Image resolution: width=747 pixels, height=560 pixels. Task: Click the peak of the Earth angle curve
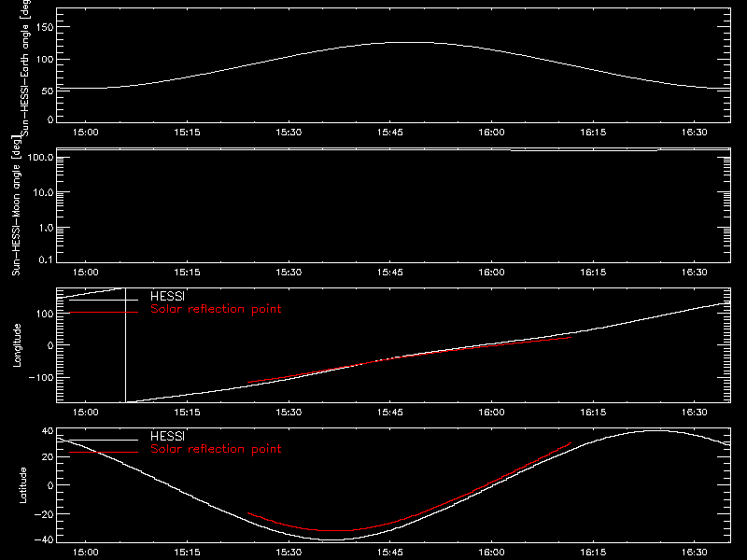coord(409,43)
